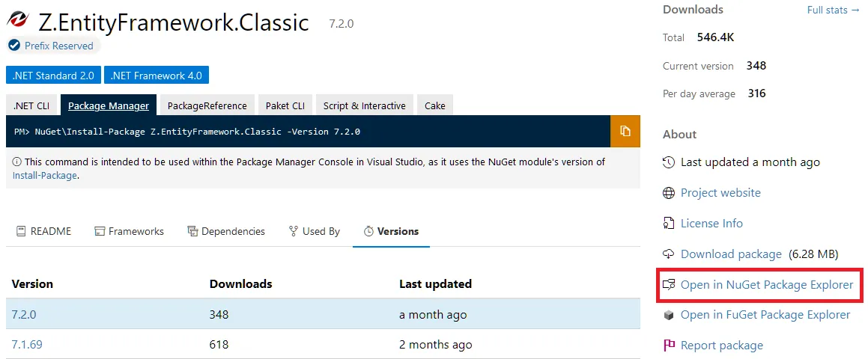868x359 pixels.
Task: Open version 7.2.0 in the versions table
Action: (x=24, y=315)
